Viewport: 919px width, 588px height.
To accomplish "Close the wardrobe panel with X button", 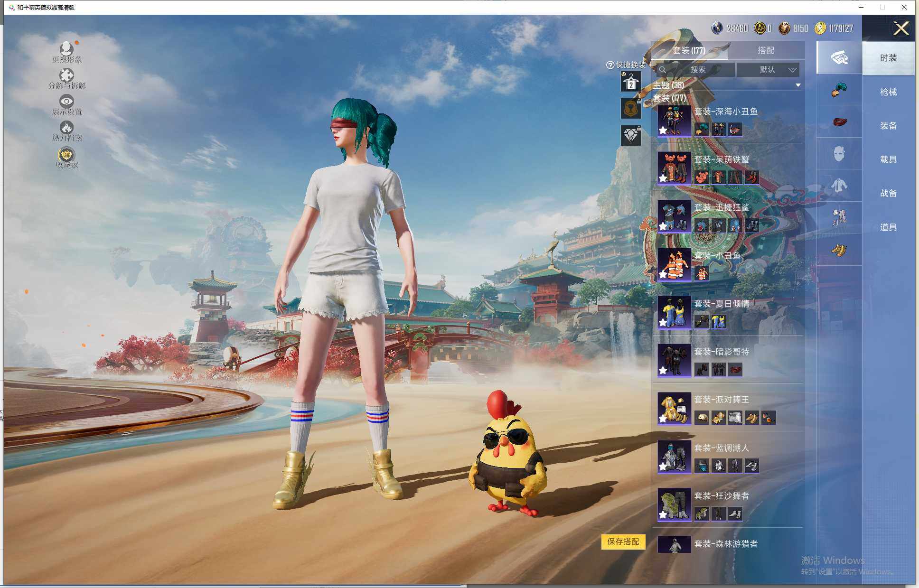I will [x=900, y=28].
